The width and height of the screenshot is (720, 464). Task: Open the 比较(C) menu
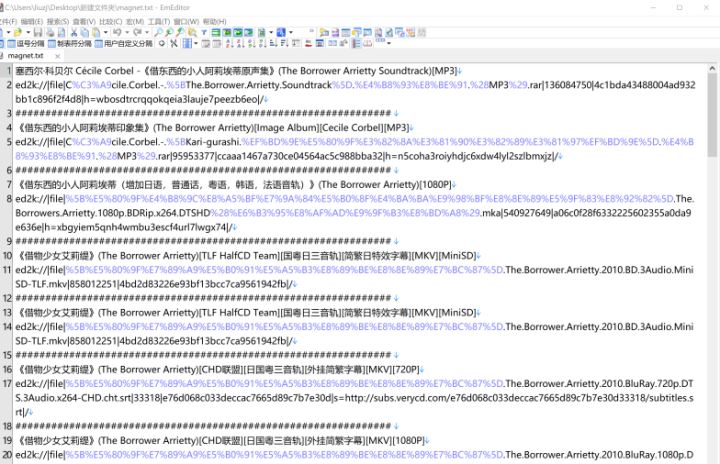point(111,21)
